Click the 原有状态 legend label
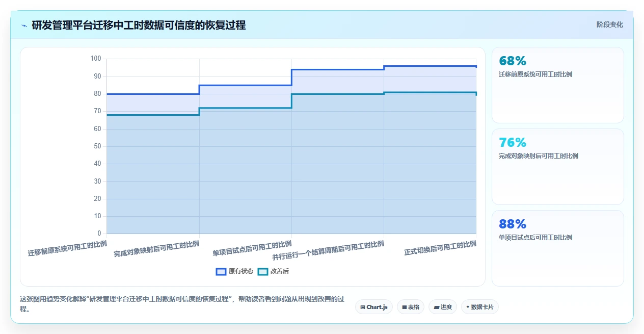This screenshot has width=644, height=334. click(241, 271)
